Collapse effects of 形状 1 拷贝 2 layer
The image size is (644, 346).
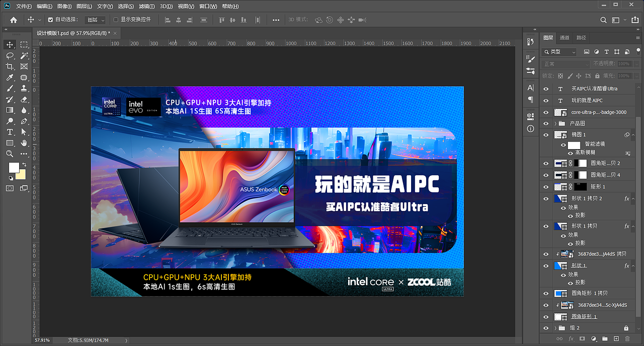point(633,199)
